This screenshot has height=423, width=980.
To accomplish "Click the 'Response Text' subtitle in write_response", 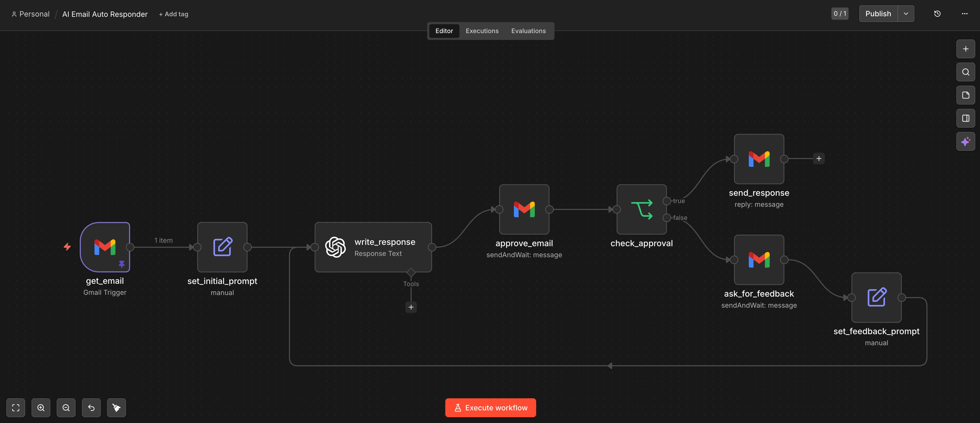I will [378, 254].
